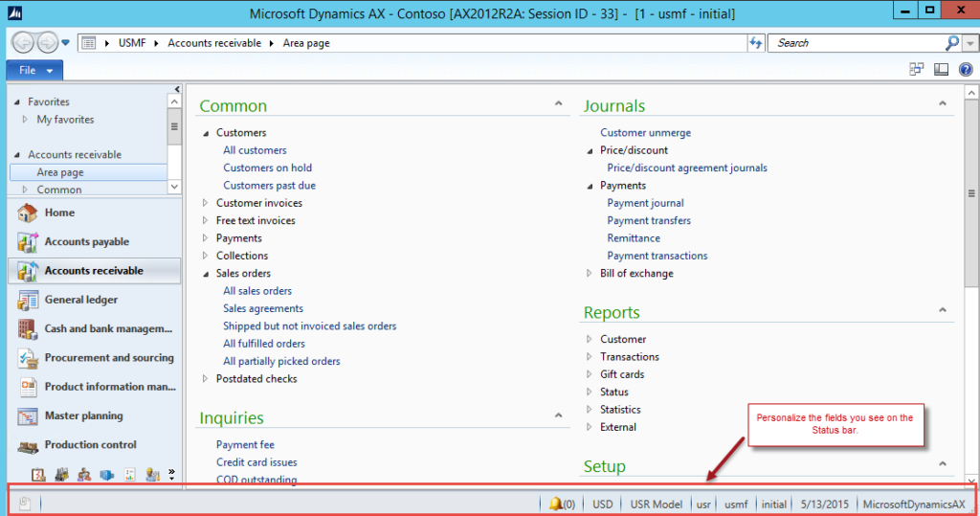Click USMF in the breadcrumb path
980x516 pixels.
(x=132, y=43)
